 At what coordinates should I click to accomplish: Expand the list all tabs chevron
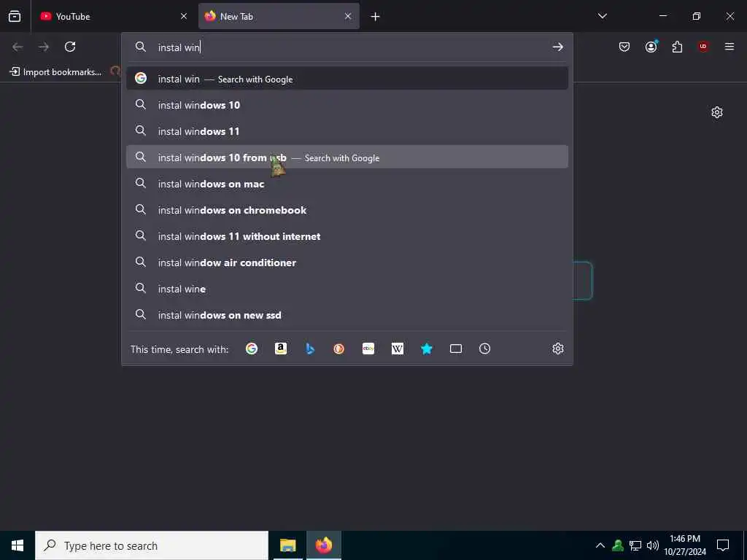(x=602, y=16)
